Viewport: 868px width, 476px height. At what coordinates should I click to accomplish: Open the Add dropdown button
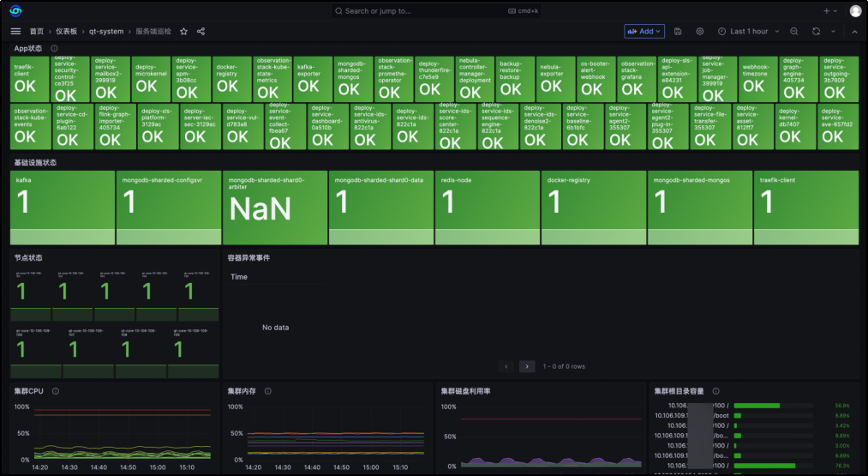644,32
